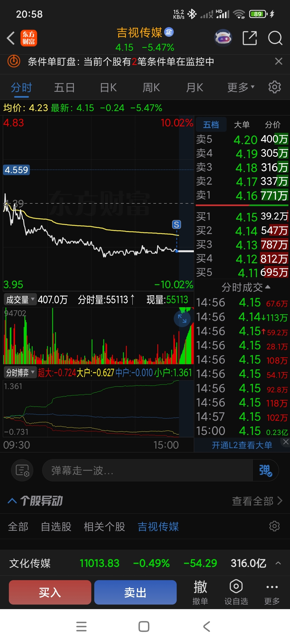Image resolution: width=290 pixels, height=644 pixels.
Task: Tap the 买2 4.14 order row
Action: point(242,230)
